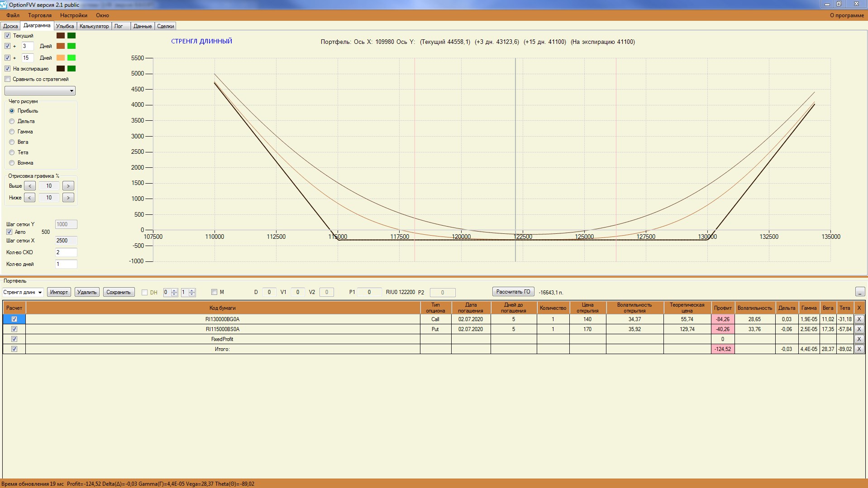Screen dimensions: 868x488
Task: Remove the FixedProfit row using X
Action: pos(859,339)
